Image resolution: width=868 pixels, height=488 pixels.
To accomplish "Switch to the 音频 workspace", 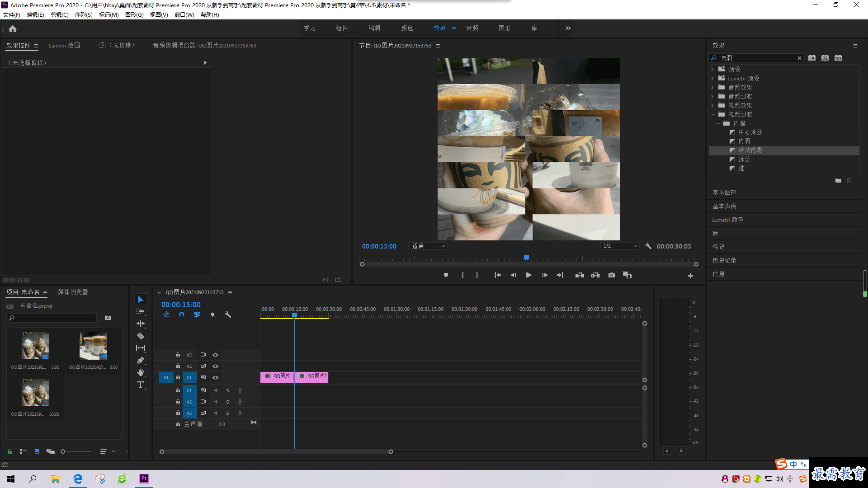I will click(472, 28).
